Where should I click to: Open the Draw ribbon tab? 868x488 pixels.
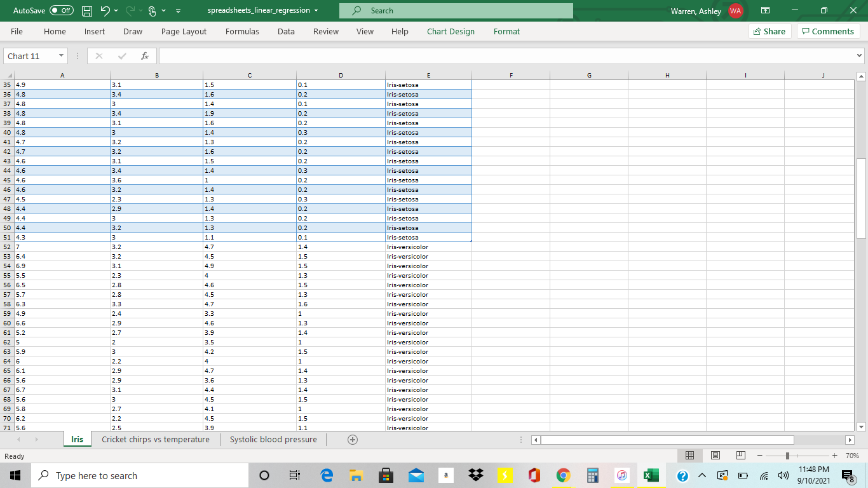coord(133,31)
